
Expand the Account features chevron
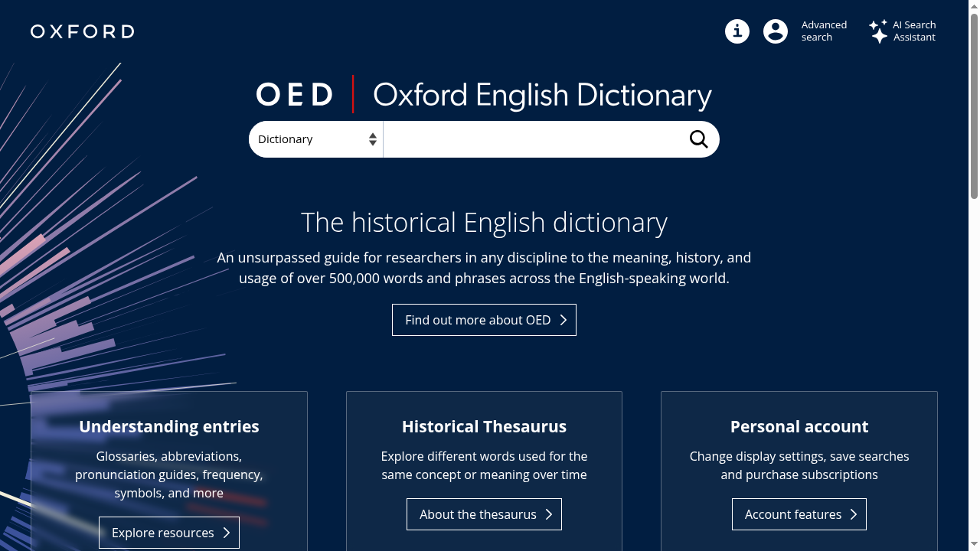(x=853, y=514)
